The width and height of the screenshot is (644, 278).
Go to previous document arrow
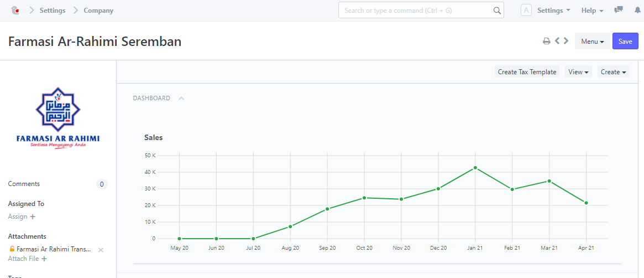pyautogui.click(x=557, y=41)
